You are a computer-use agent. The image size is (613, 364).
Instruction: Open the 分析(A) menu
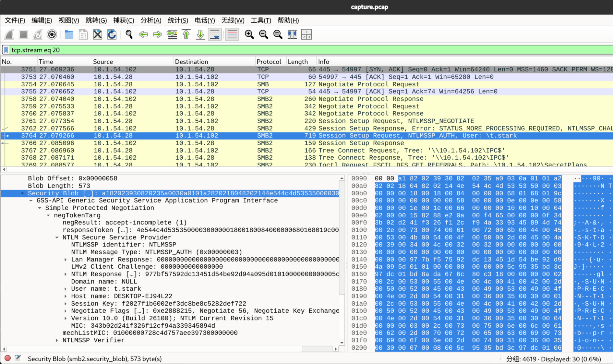150,20
